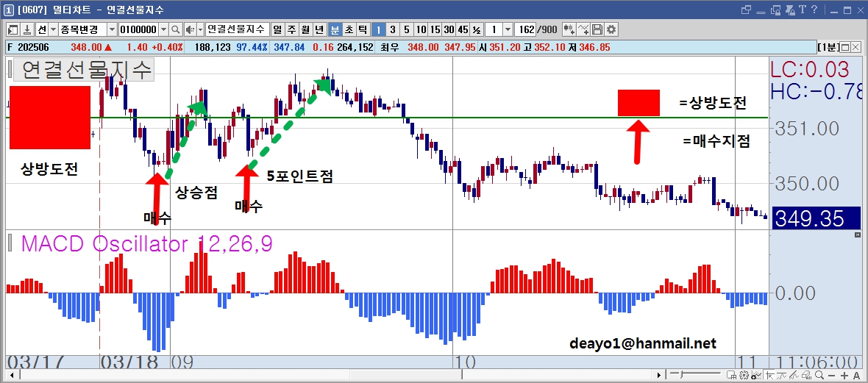Select the 초 (second) period toggle
868x383 pixels.
tap(348, 29)
